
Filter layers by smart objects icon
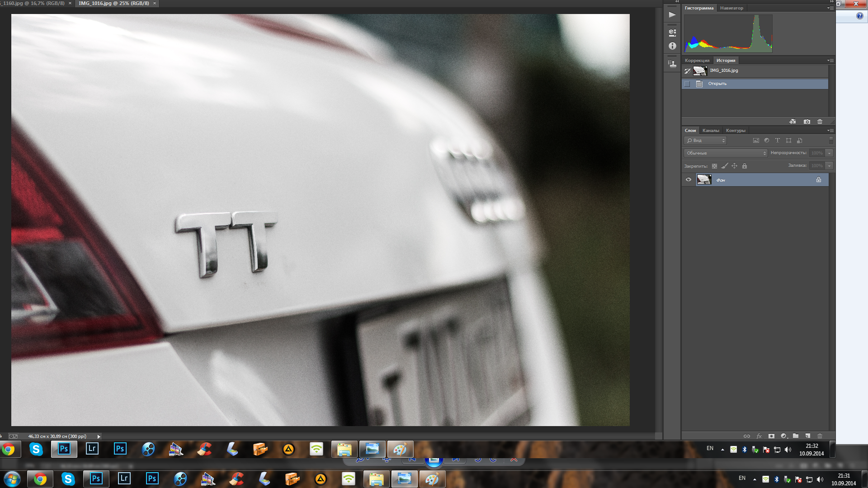tap(799, 141)
